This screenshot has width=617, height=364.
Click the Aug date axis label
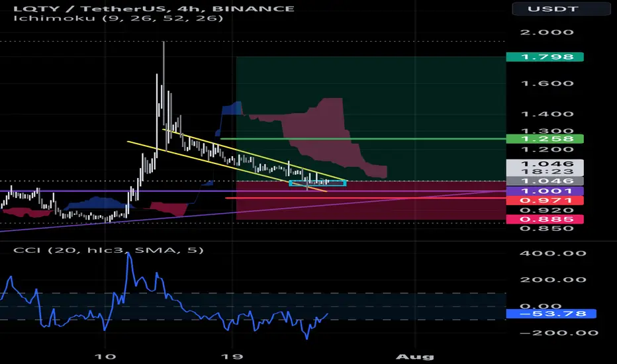(414, 357)
